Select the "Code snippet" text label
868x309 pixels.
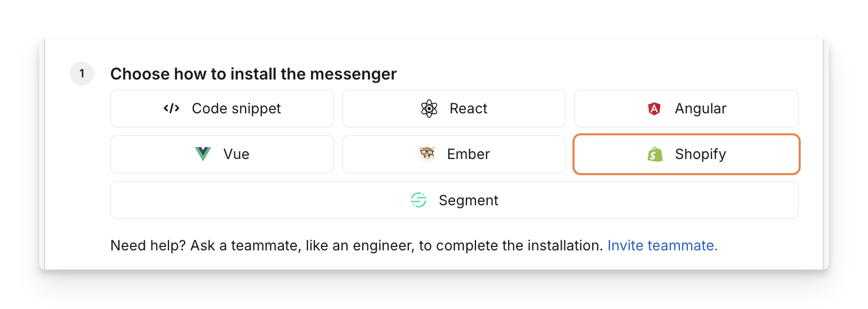click(236, 108)
